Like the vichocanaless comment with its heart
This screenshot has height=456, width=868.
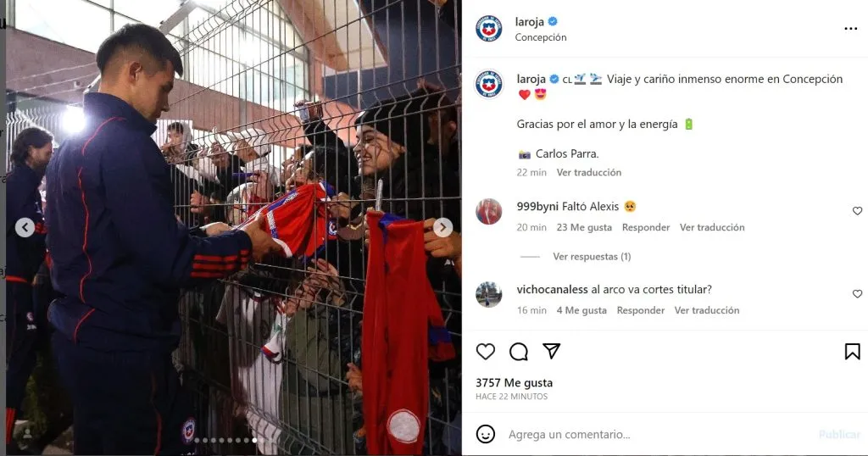(x=858, y=294)
